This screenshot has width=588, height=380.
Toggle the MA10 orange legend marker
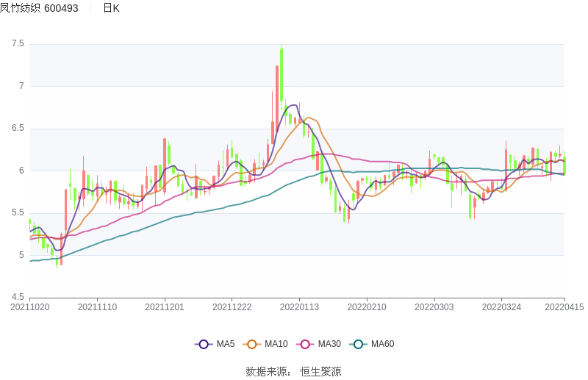click(x=252, y=344)
